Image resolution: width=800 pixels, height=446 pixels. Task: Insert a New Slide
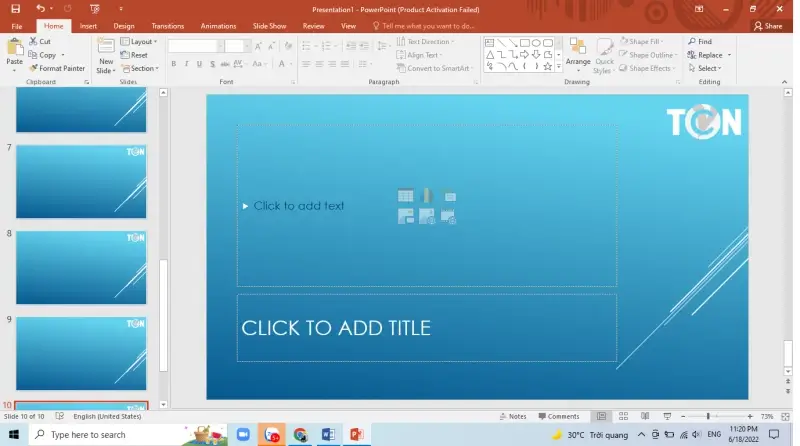point(105,56)
